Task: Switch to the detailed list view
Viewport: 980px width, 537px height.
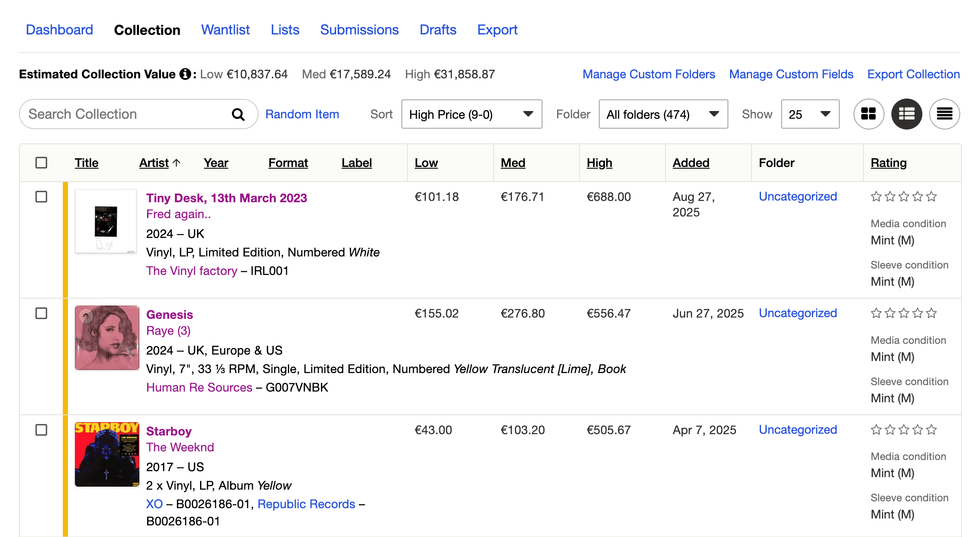Action: point(906,114)
